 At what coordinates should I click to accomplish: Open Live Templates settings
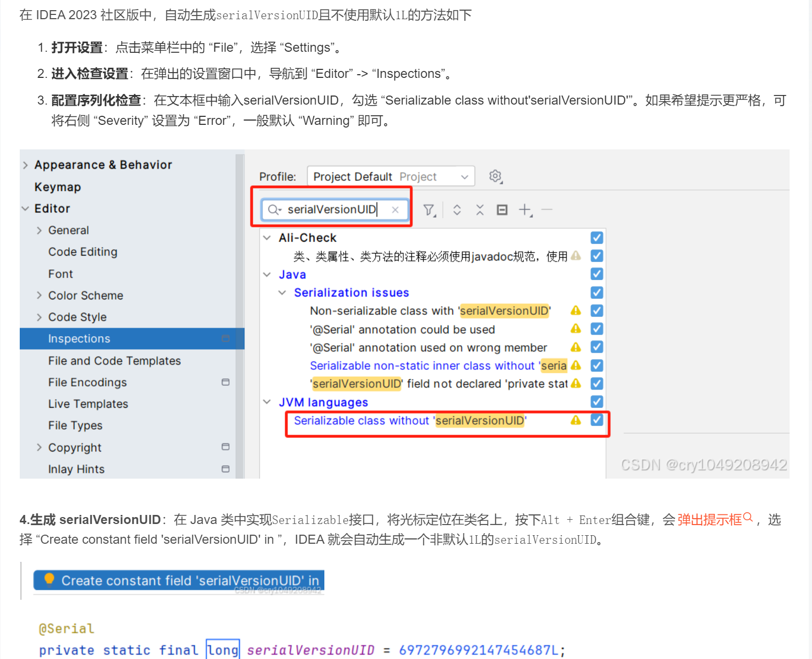point(88,404)
